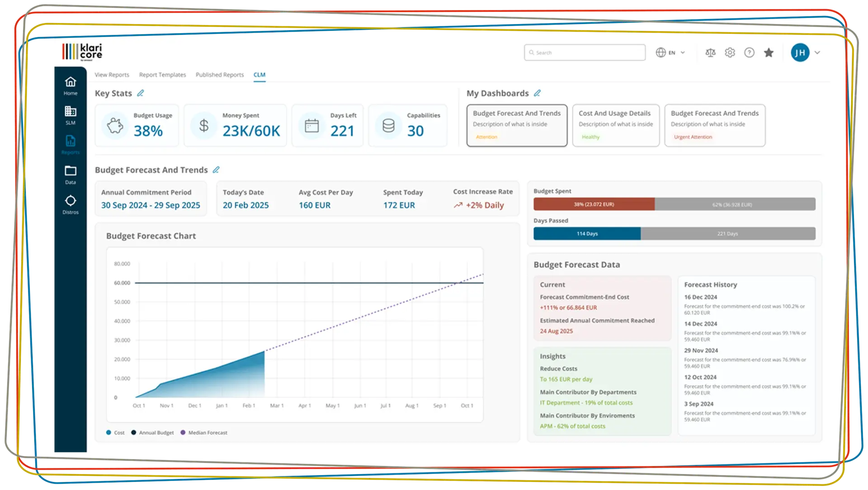Click 'APM - 62% of total costs'

tap(572, 426)
